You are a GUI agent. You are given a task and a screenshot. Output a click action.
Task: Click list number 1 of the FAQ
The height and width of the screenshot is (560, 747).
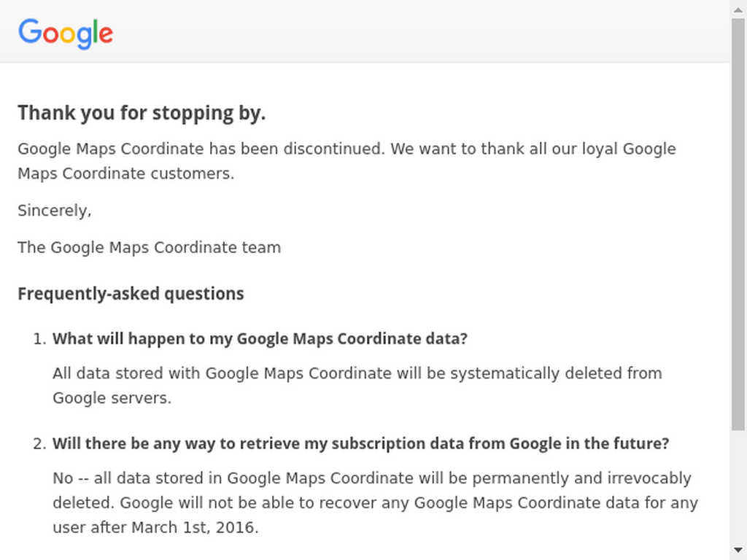pos(39,339)
